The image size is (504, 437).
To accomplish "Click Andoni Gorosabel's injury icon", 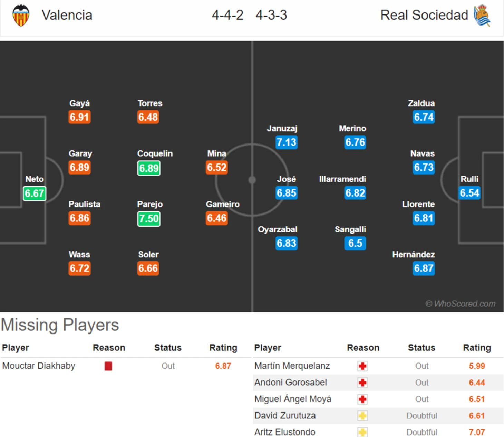I will [x=362, y=383].
